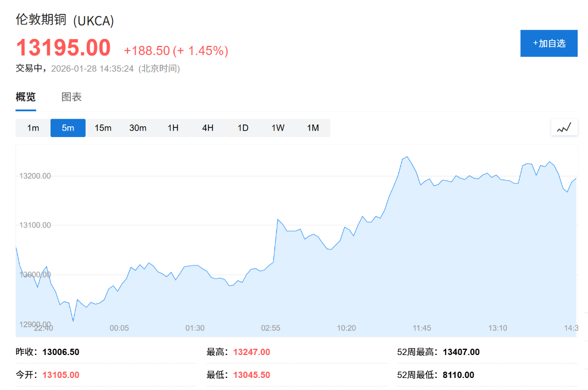Select the 15m timeframe
Image resolution: width=588 pixels, height=390 pixels.
pos(103,127)
